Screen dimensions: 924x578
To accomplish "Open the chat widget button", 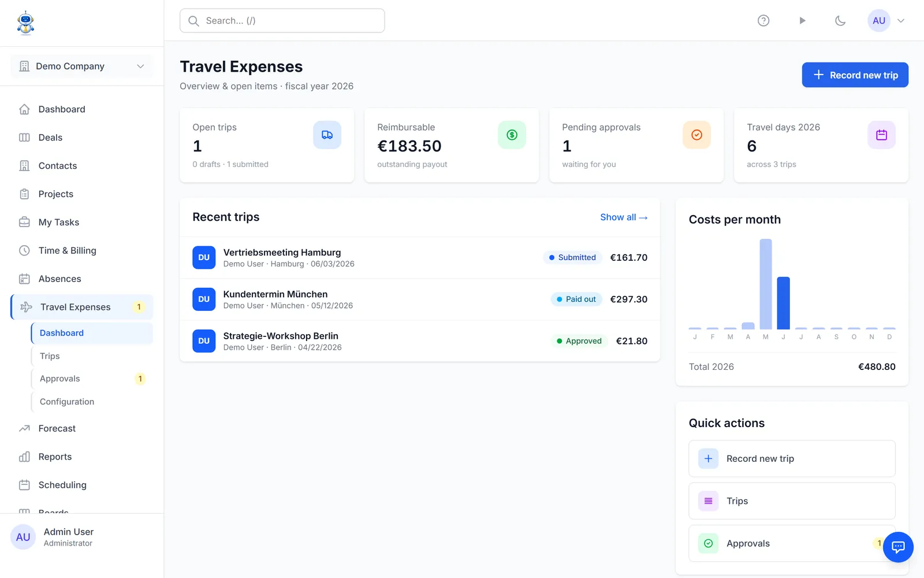I will [898, 547].
